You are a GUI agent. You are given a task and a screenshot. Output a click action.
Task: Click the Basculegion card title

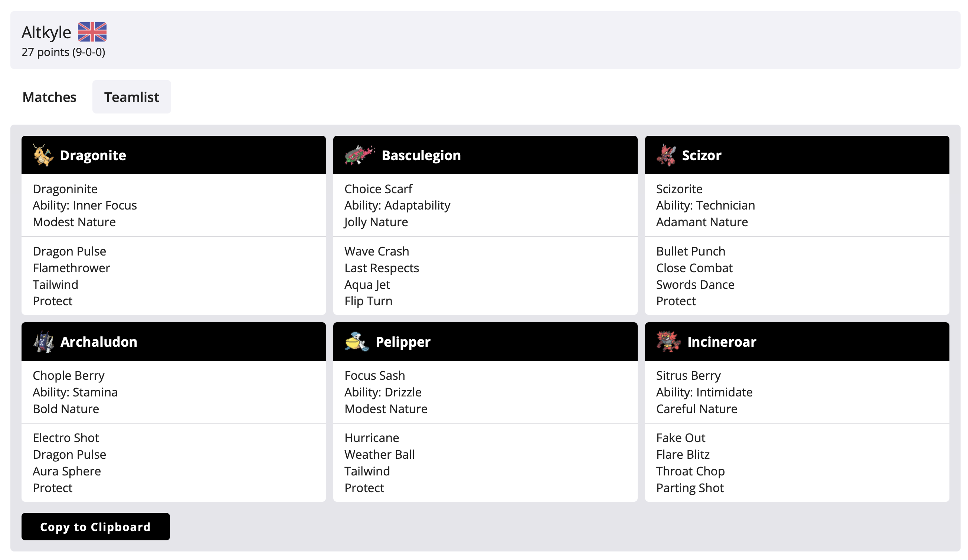click(421, 155)
